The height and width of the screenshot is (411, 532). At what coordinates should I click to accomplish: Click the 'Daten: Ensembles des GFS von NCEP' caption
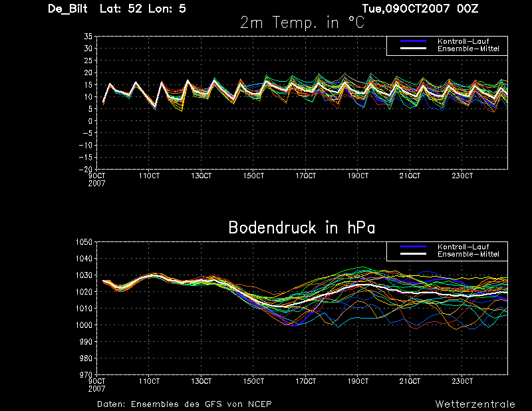pyautogui.click(x=184, y=404)
